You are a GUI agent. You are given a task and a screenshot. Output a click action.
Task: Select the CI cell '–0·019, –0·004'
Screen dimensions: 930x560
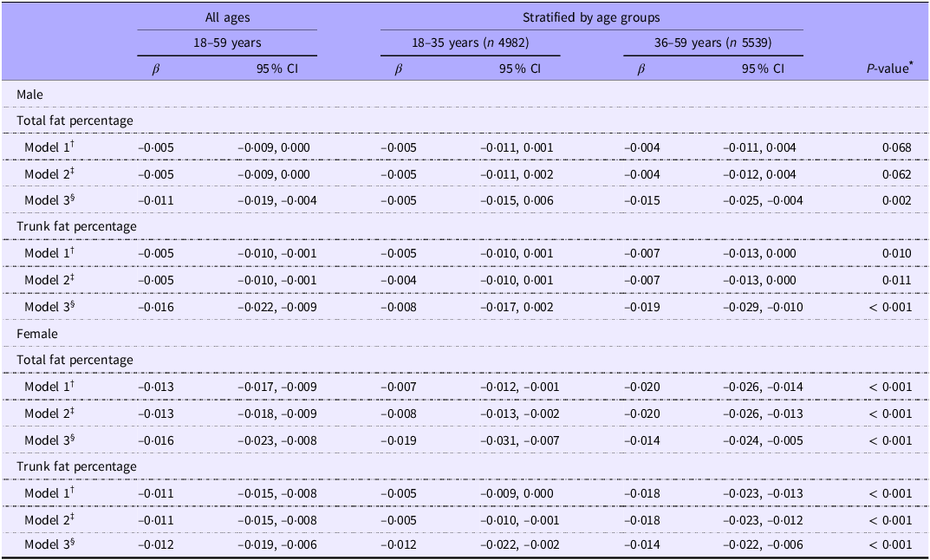point(277,200)
